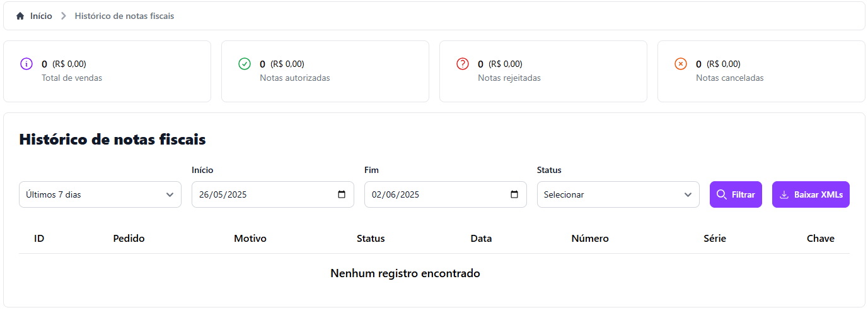The height and width of the screenshot is (310, 868).
Task: Open calendar picker on Fim date field
Action: tap(514, 194)
